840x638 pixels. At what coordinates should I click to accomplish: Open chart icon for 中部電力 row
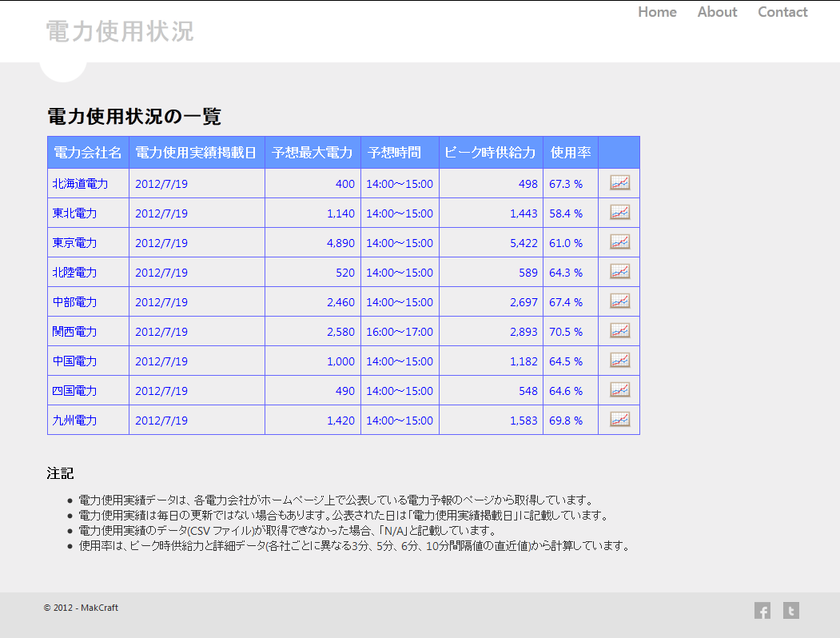(x=620, y=301)
